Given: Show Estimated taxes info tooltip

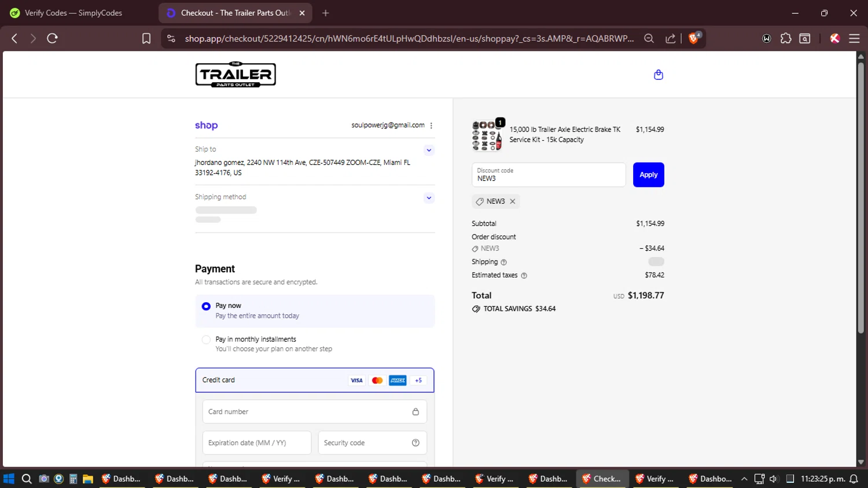Looking at the screenshot, I should (524, 276).
